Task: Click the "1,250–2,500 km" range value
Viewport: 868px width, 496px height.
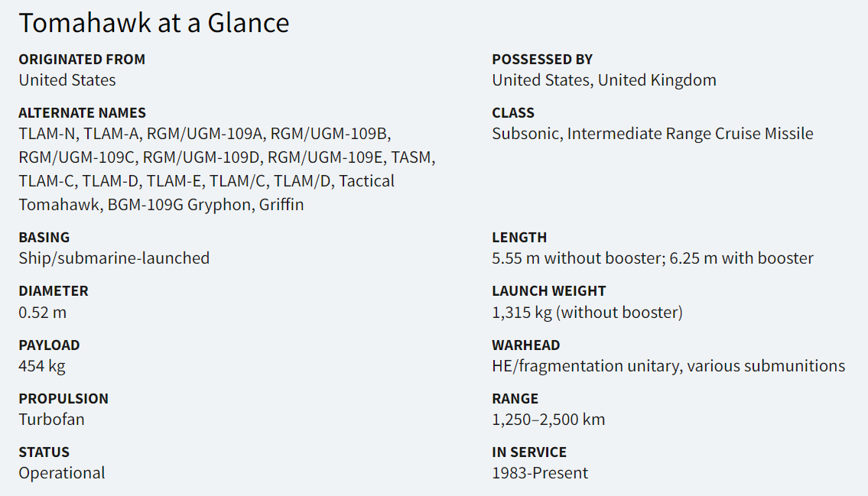Action: (548, 420)
